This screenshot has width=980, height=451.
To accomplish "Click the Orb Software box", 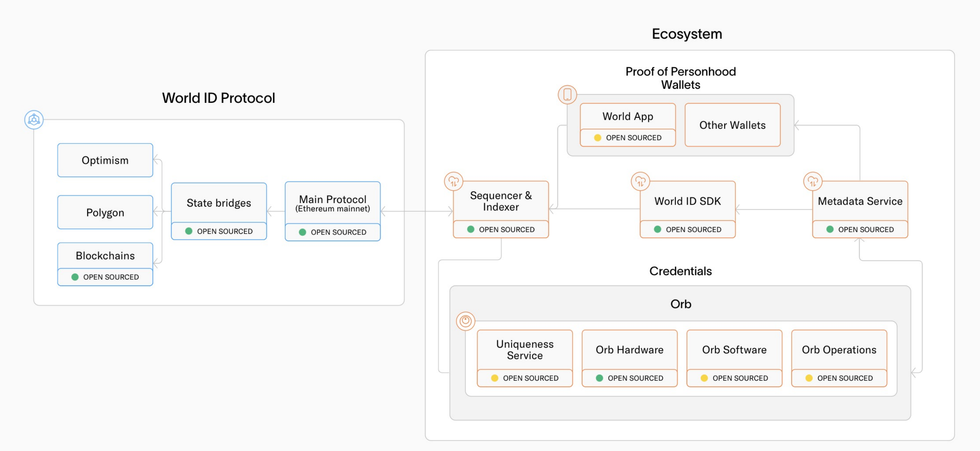I will click(x=734, y=350).
